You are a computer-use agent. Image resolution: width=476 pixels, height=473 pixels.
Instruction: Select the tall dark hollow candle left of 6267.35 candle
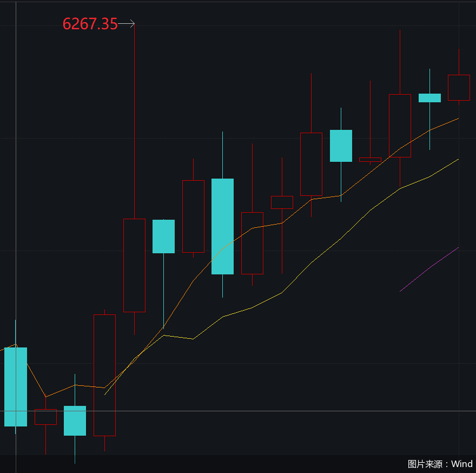[104, 375]
